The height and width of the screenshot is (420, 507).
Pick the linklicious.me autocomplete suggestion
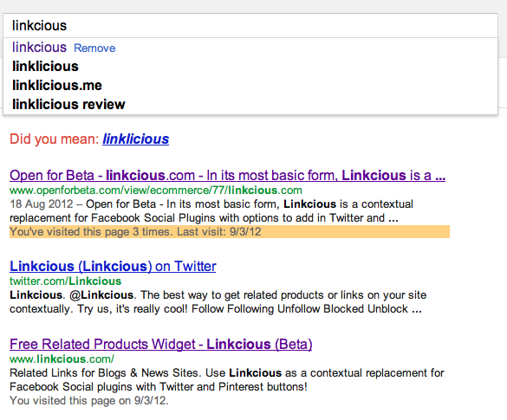click(x=57, y=86)
